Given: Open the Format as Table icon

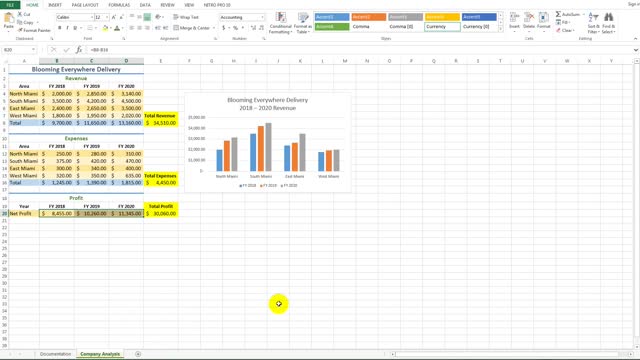Looking at the screenshot, I should pyautogui.click(x=303, y=18).
